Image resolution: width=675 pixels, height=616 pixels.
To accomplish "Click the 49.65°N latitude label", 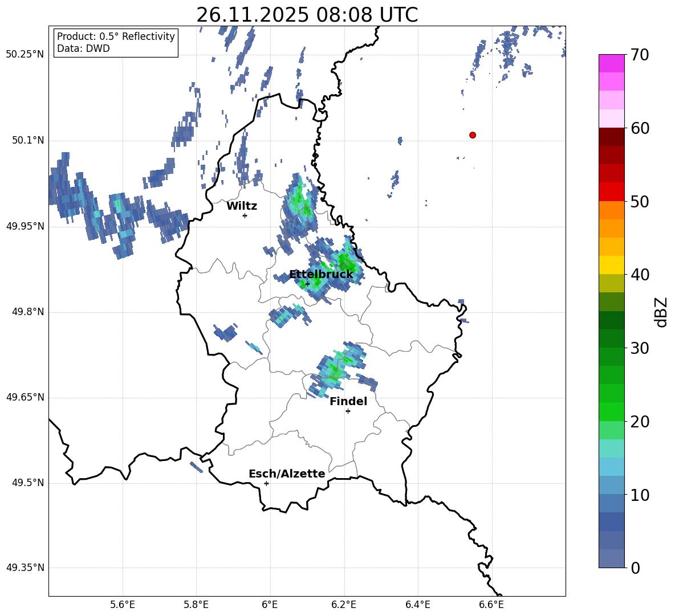I will [25, 397].
